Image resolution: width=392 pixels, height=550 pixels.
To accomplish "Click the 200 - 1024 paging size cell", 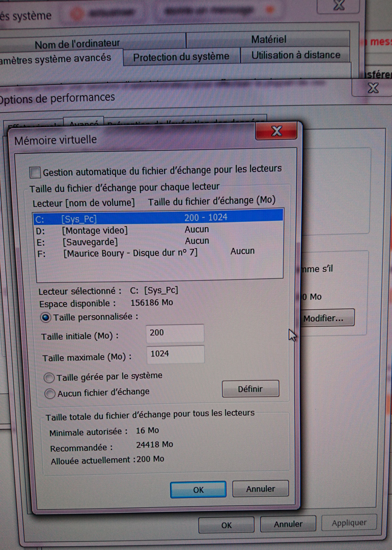I will coord(206,217).
